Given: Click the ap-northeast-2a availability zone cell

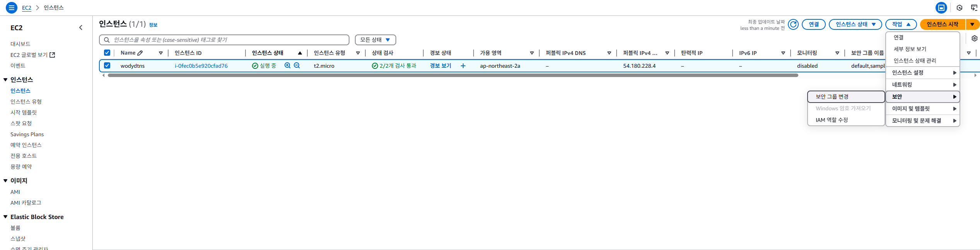Looking at the screenshot, I should point(500,66).
